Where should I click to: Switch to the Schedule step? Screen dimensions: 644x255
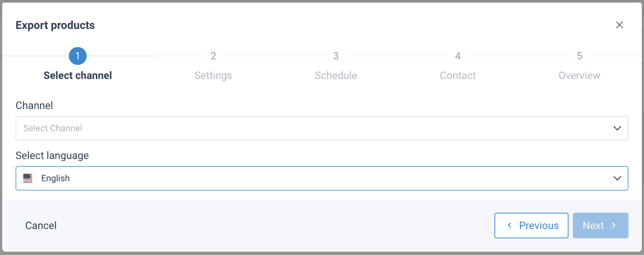336,76
